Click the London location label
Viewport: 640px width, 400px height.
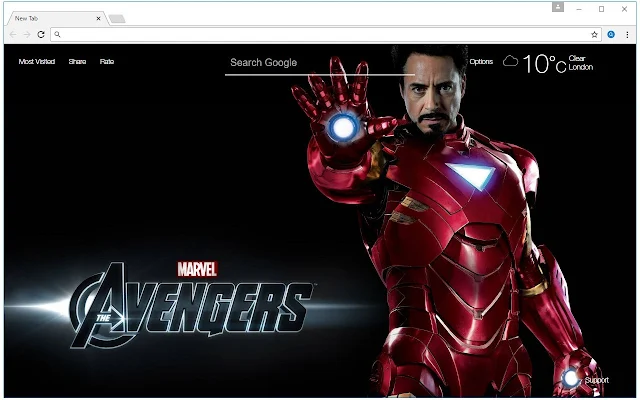point(581,67)
